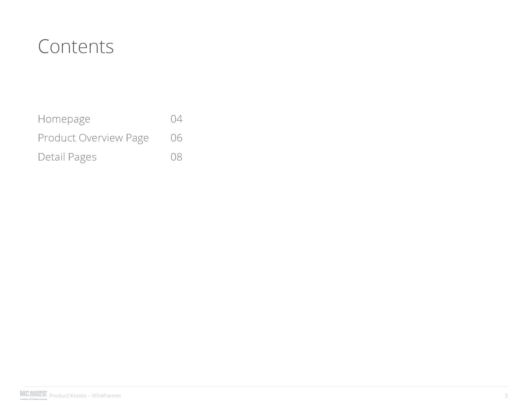Screen dimensions: 532x411
Task: Click page number 06 in contents
Action: (176, 138)
